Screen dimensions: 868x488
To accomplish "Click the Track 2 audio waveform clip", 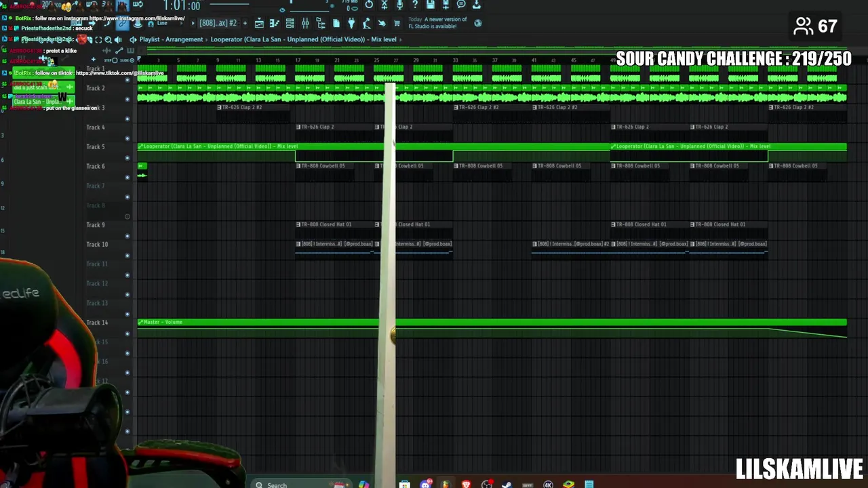I will click(x=492, y=94).
